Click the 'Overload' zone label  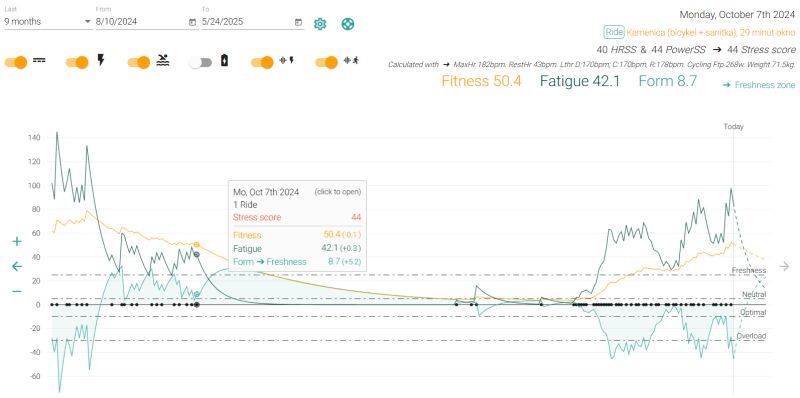click(x=751, y=336)
